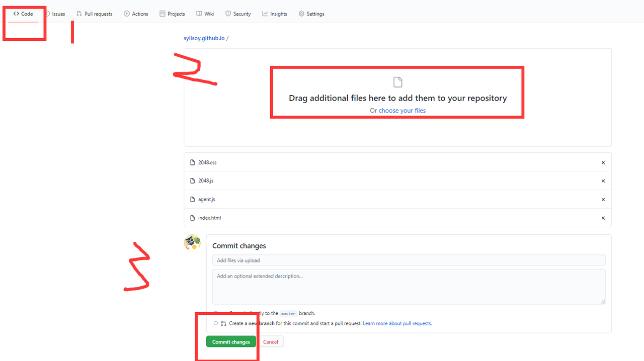Viewport: 644px width, 361px height.
Task: Click the index.html file name
Action: pyautogui.click(x=210, y=218)
